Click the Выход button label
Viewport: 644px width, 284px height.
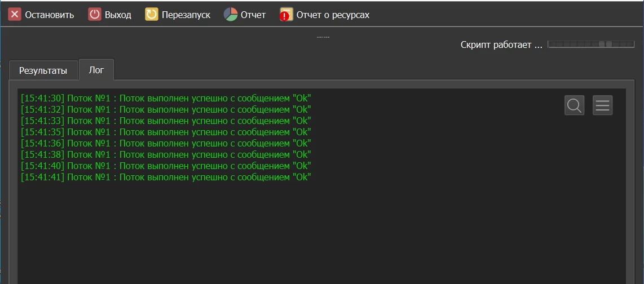118,15
